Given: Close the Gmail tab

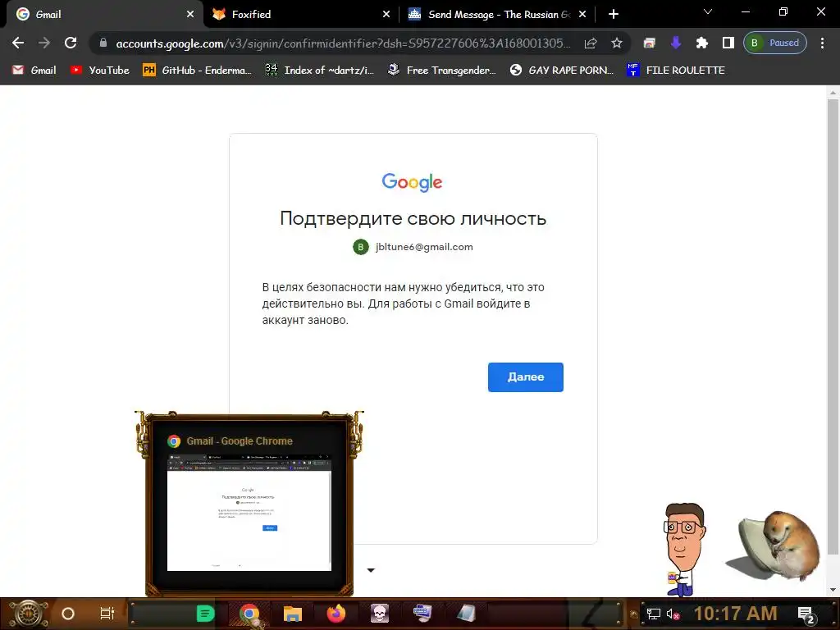Looking at the screenshot, I should [190, 15].
